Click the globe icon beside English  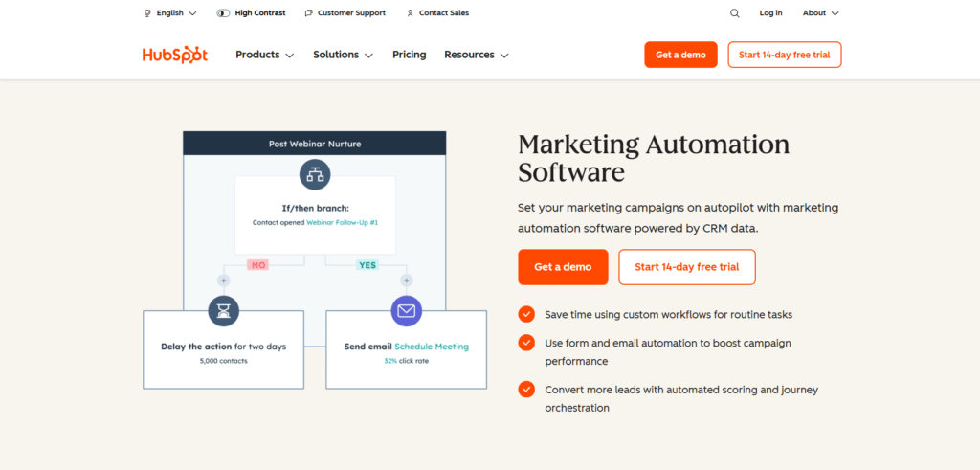click(148, 13)
